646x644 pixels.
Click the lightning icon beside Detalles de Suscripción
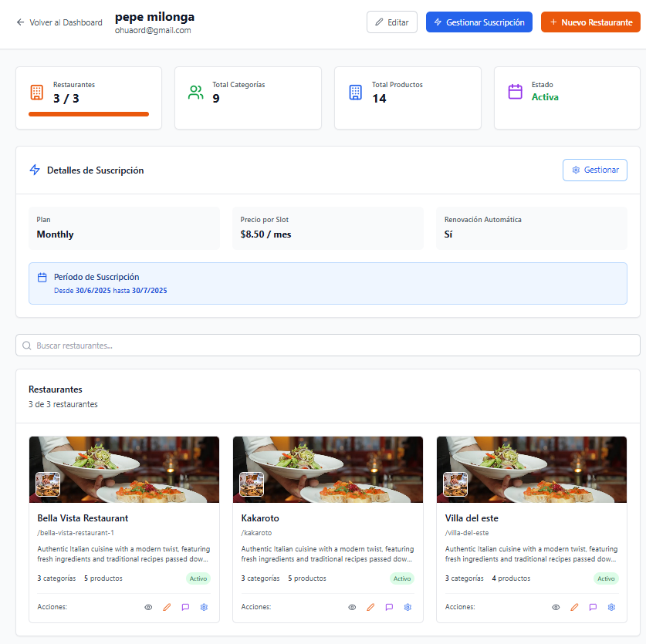coord(35,170)
